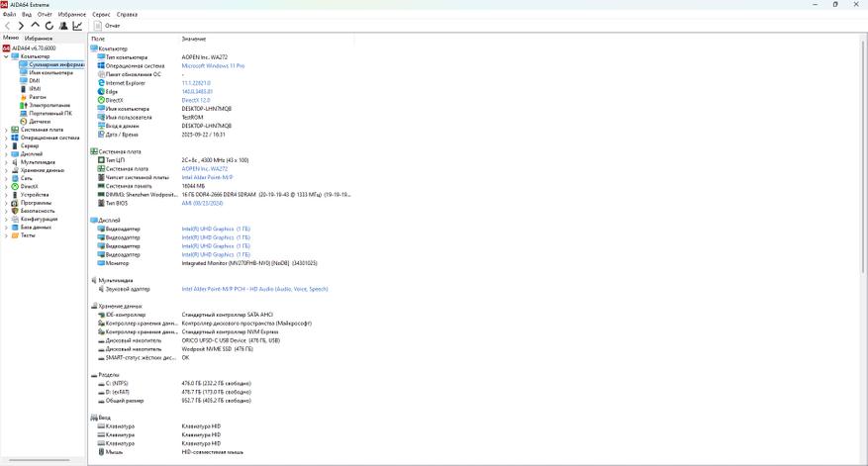
Task: Select the Wodposit NVME SSD value text
Action: click(217, 349)
